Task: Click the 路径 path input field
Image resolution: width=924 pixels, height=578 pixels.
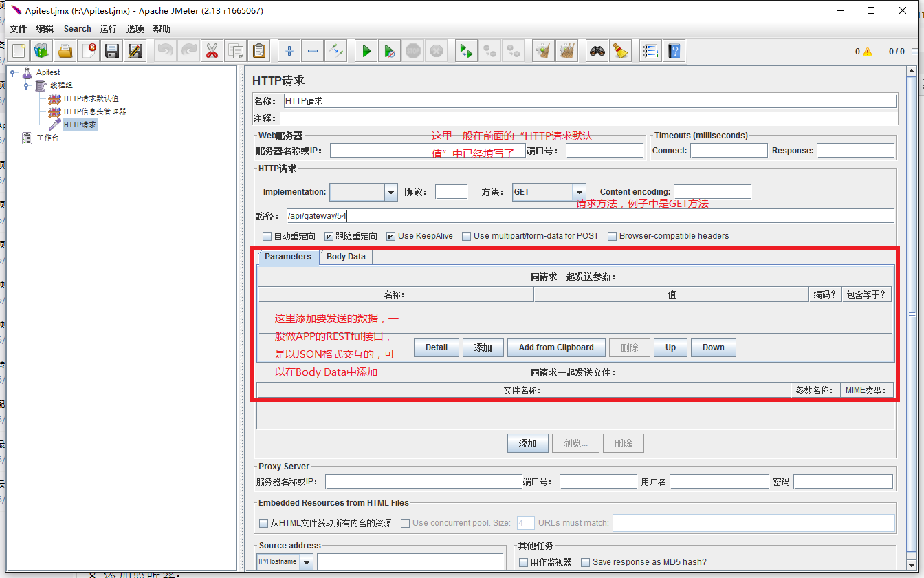Action: (x=590, y=216)
